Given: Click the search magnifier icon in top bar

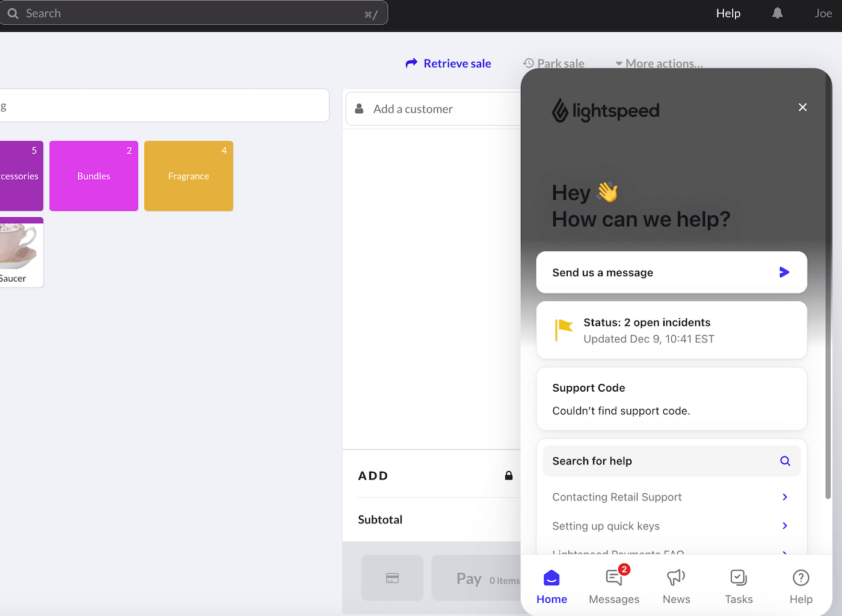Looking at the screenshot, I should click(x=13, y=13).
